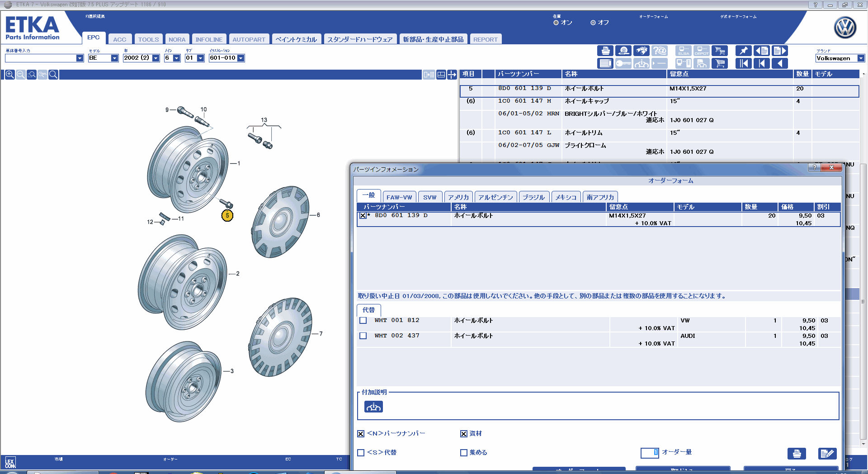
Task: Click the help button on parts dialog
Action: pos(814,167)
